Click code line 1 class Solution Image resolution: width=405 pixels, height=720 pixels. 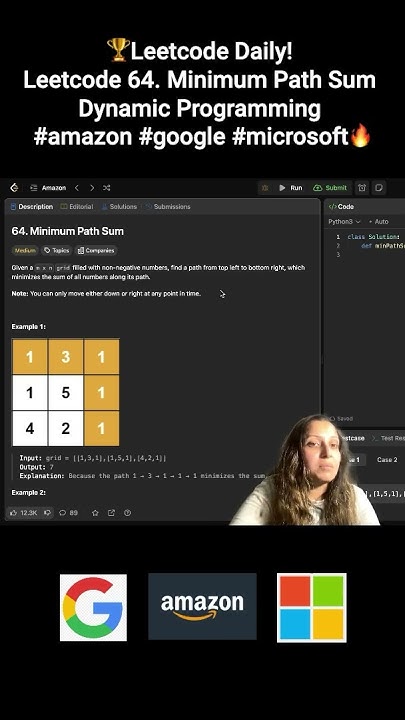(373, 237)
